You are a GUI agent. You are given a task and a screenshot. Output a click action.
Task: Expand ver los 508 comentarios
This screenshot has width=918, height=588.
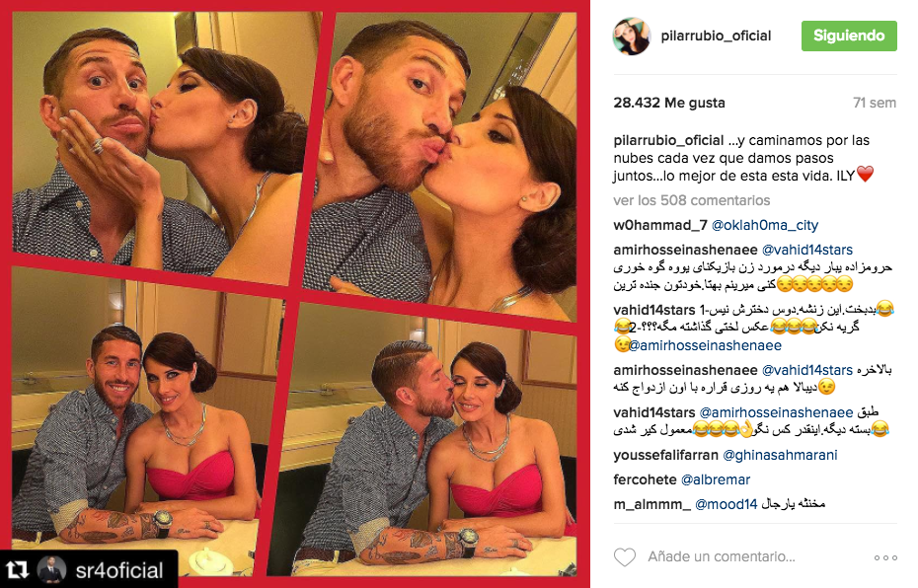tap(691, 200)
